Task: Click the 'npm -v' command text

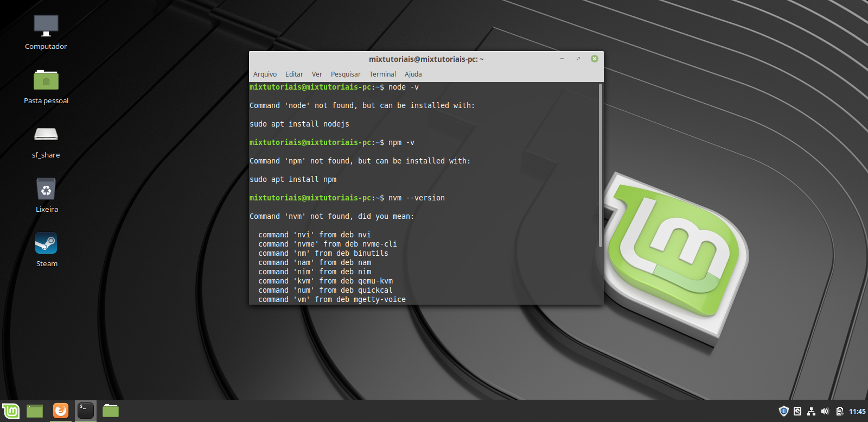Action: pyautogui.click(x=401, y=142)
